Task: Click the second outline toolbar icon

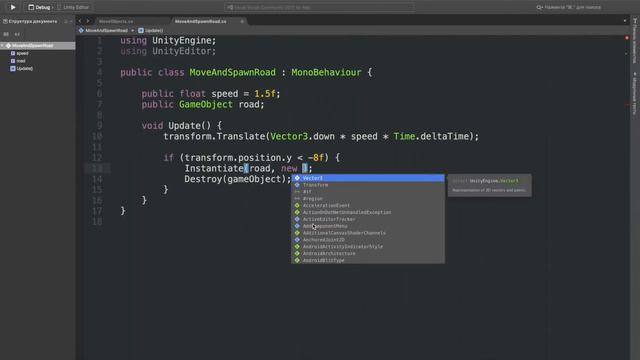Action: click(x=17, y=34)
